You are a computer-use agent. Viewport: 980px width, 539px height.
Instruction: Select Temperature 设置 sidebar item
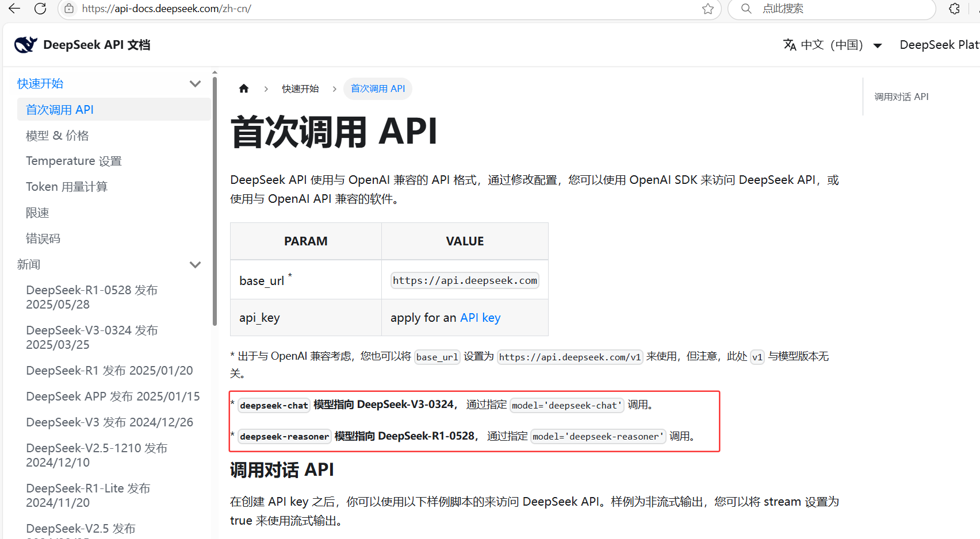[x=74, y=161]
